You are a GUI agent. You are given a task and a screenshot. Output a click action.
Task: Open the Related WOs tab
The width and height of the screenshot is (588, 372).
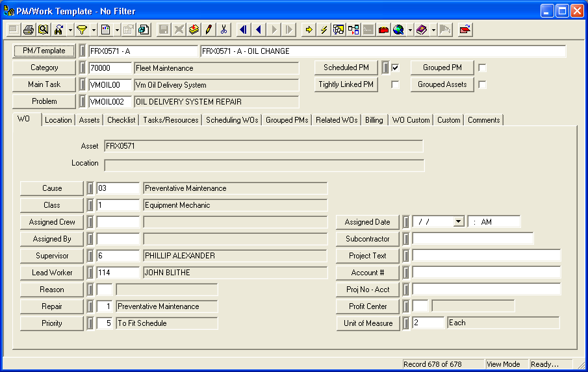[x=337, y=120]
